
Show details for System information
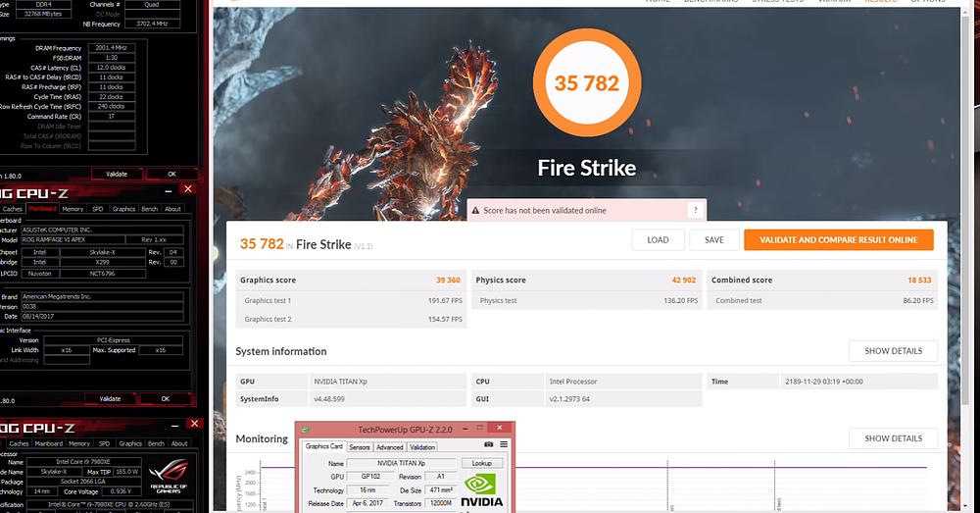click(x=893, y=351)
